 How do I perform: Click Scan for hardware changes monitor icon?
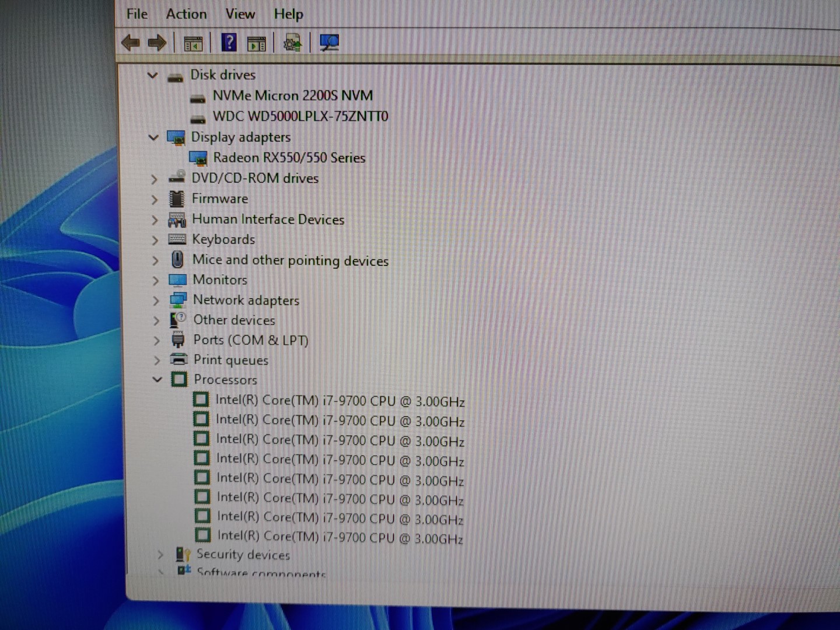coord(329,43)
